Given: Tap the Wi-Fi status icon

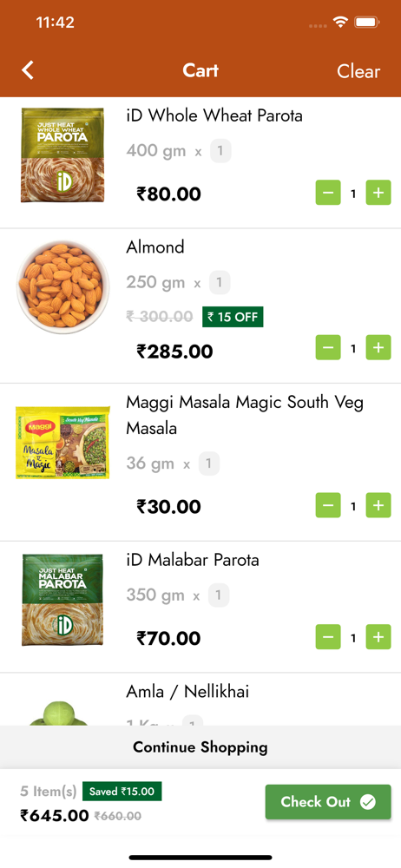Looking at the screenshot, I should 339,23.
